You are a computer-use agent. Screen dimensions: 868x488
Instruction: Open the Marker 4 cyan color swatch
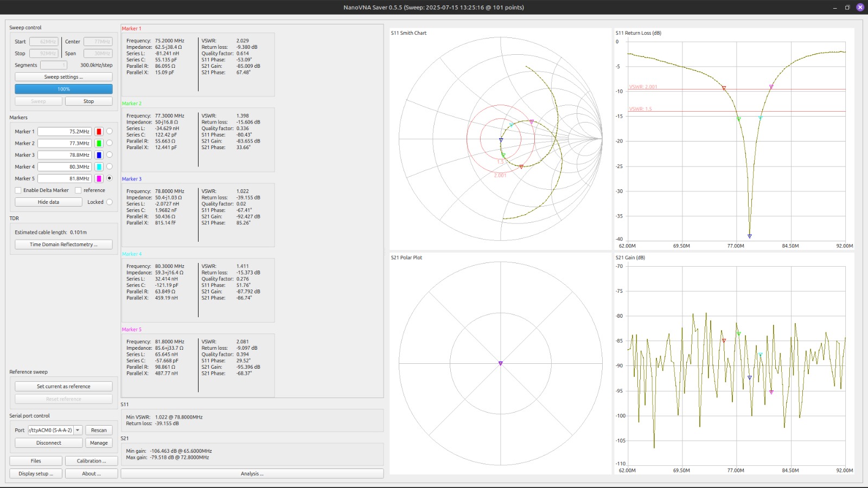99,166
